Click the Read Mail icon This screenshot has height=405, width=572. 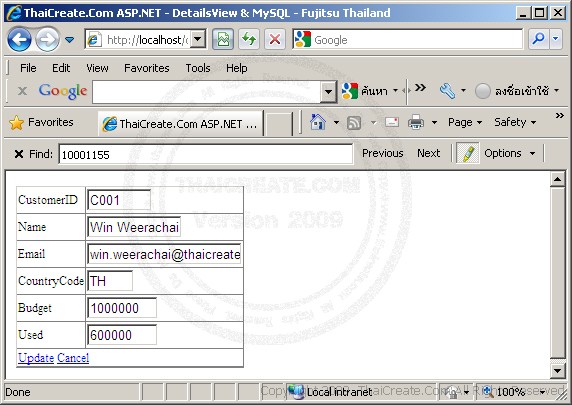coord(392,122)
